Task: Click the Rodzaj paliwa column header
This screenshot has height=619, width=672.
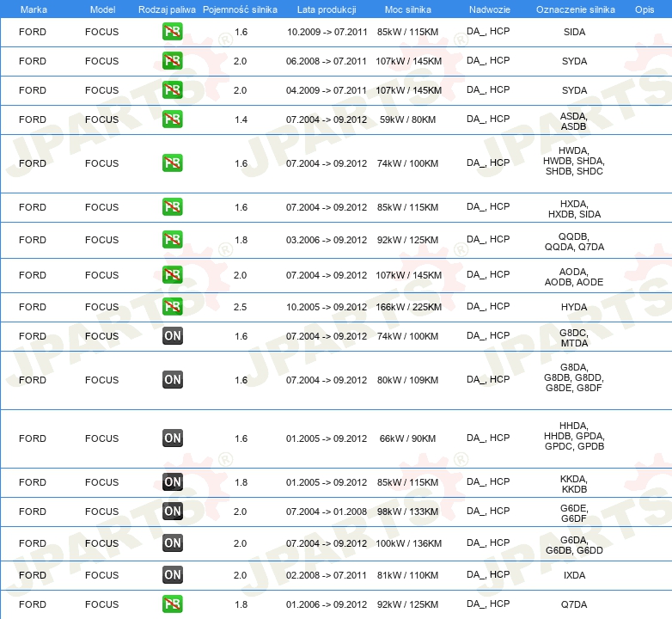Action: click(167, 9)
